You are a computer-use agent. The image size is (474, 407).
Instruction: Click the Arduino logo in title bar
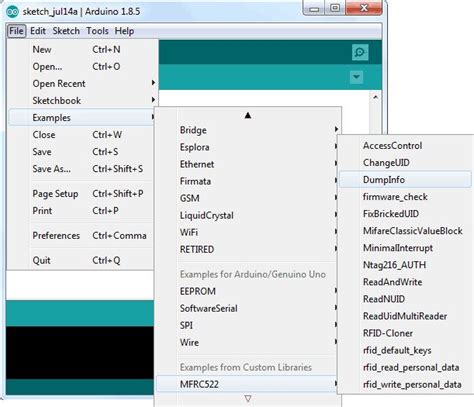(13, 12)
